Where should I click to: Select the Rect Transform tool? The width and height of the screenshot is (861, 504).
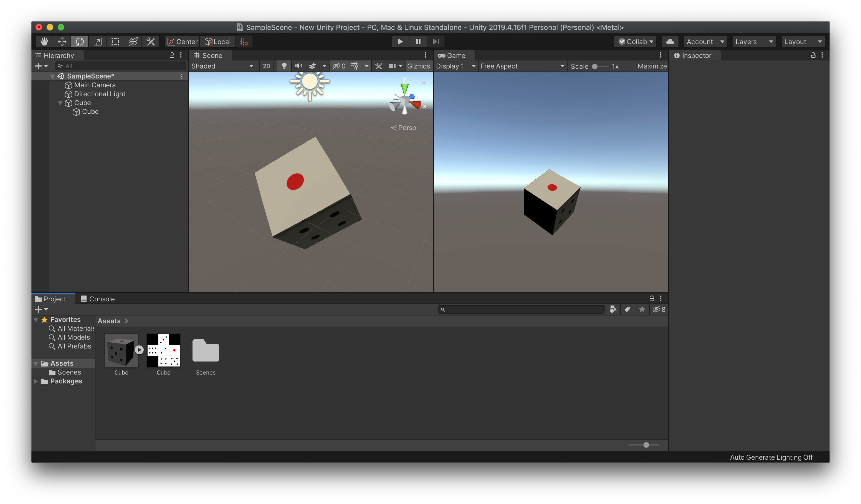[115, 42]
